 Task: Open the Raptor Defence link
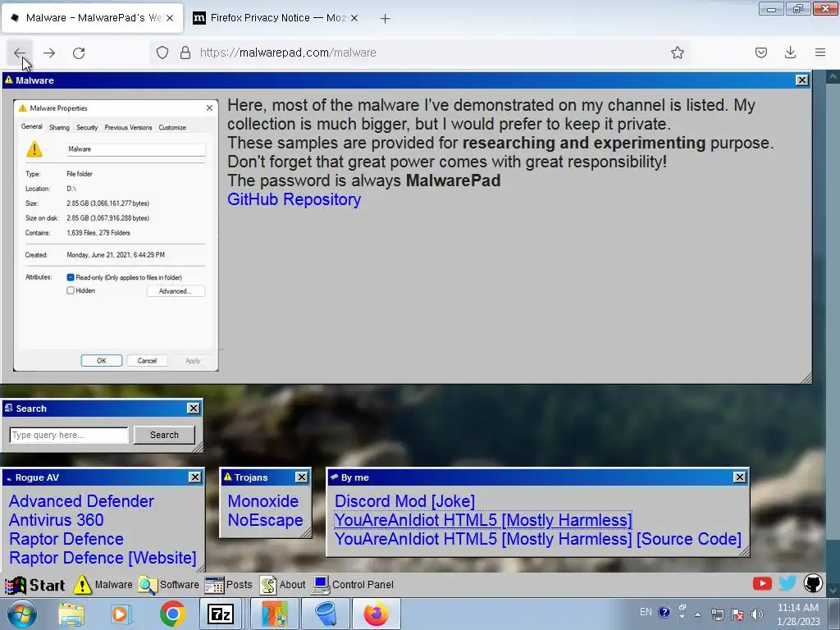coord(66,538)
